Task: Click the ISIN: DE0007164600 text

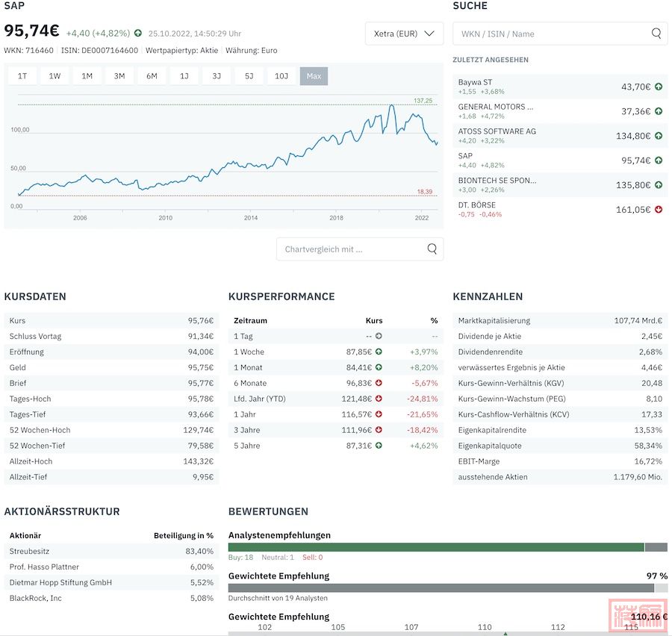Action: pos(99,50)
